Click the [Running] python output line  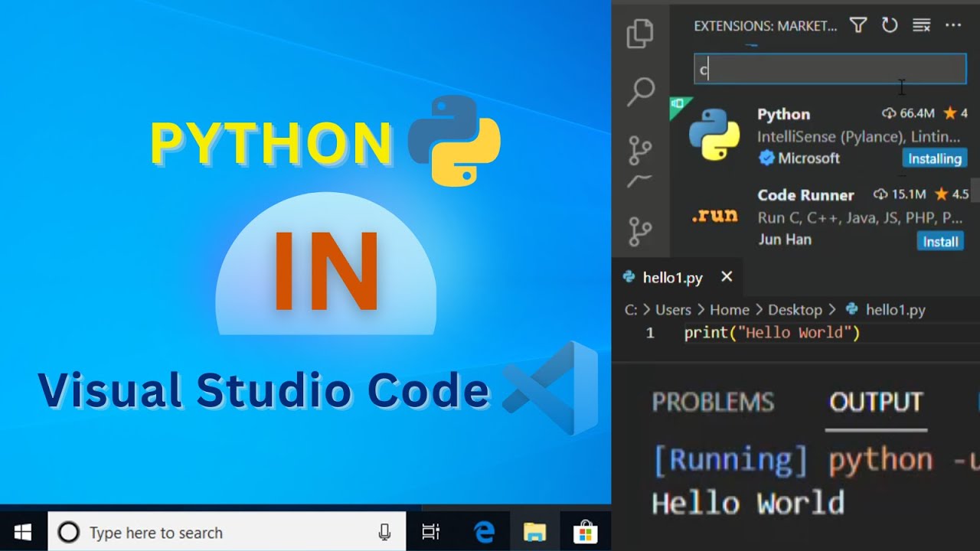click(815, 460)
